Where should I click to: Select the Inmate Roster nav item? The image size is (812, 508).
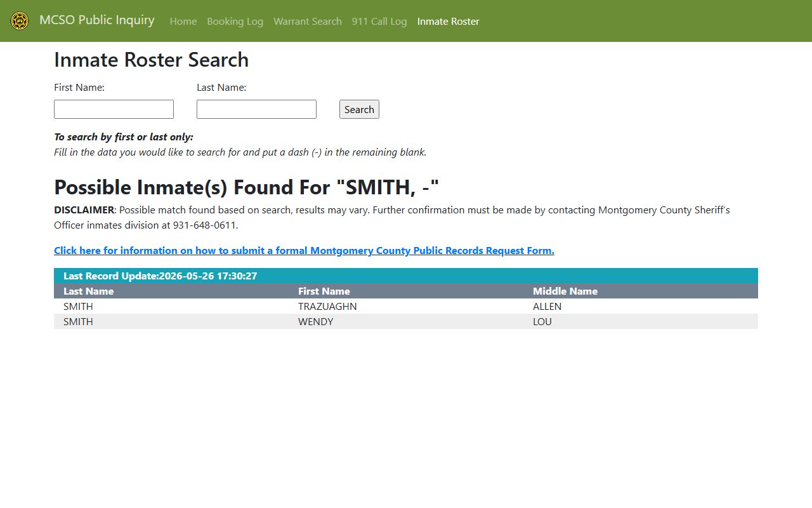pyautogui.click(x=449, y=22)
